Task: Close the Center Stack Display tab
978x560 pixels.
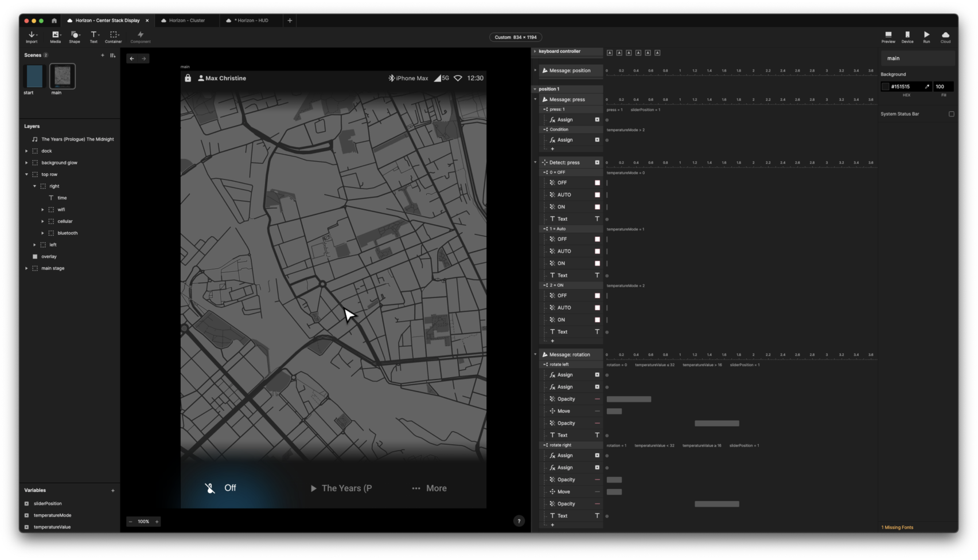Action: tap(147, 21)
